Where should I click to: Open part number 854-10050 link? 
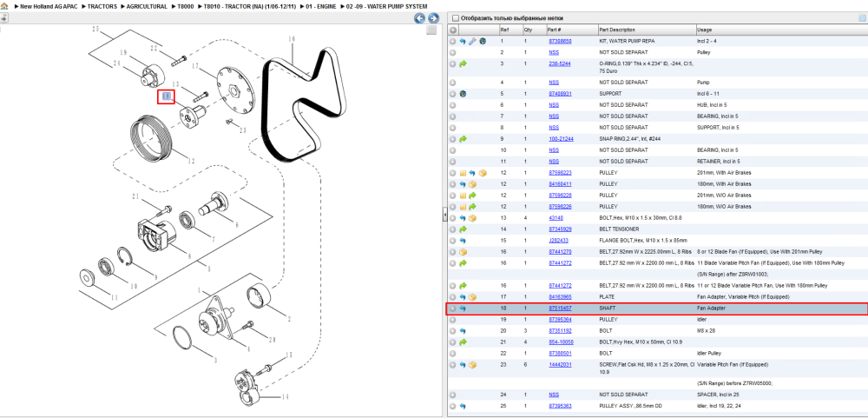561,342
